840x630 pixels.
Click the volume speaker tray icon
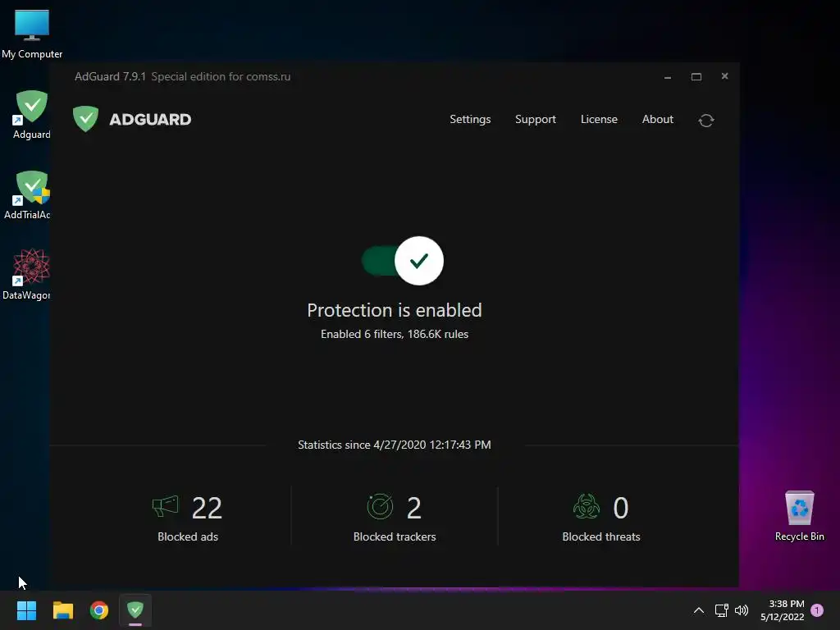click(x=742, y=610)
